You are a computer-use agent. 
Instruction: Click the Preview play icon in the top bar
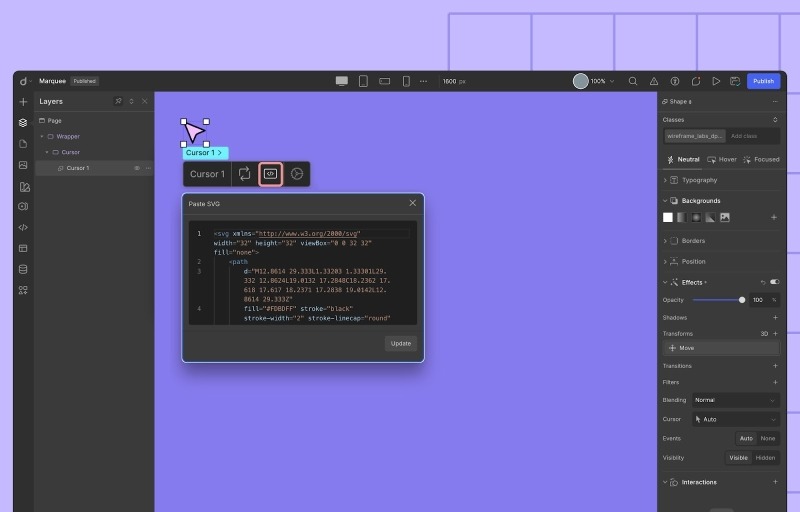coord(715,81)
